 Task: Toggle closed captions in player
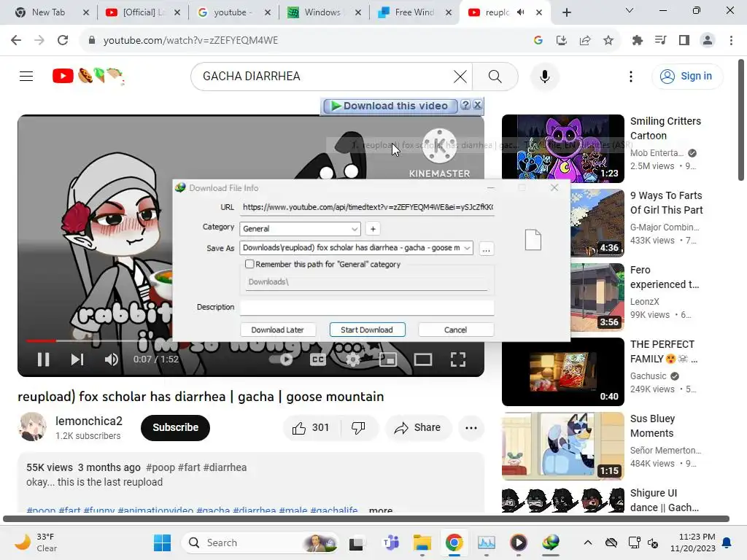tap(318, 359)
